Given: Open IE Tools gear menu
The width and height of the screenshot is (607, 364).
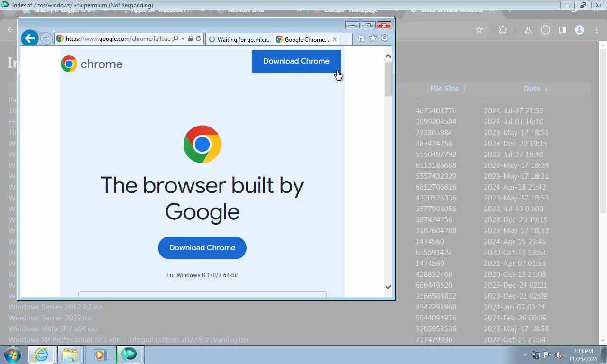Looking at the screenshot, I should point(385,38).
